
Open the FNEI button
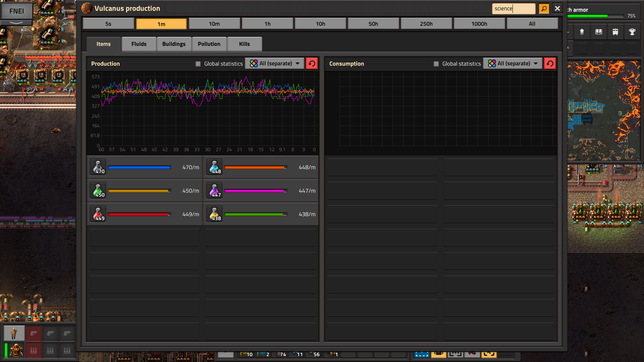(16, 11)
